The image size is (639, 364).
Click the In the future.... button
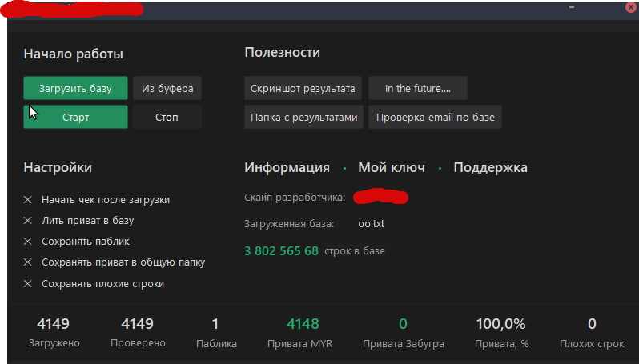417,88
